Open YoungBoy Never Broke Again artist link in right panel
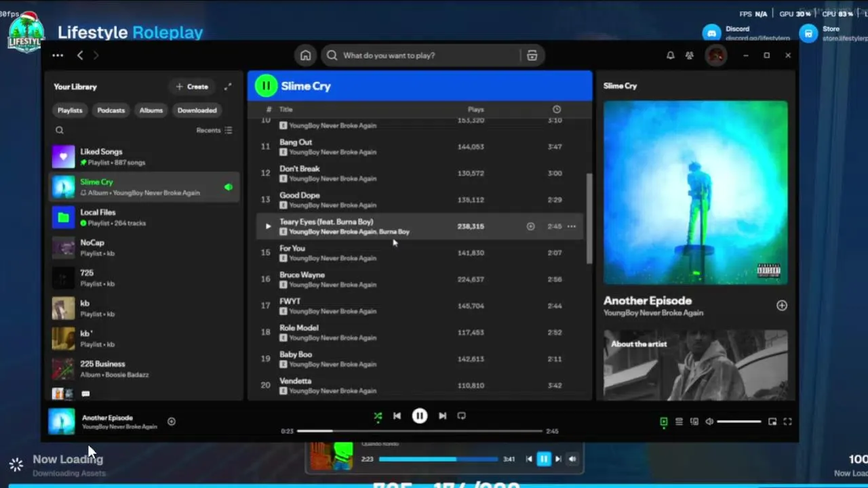The width and height of the screenshot is (868, 488). pos(653,313)
